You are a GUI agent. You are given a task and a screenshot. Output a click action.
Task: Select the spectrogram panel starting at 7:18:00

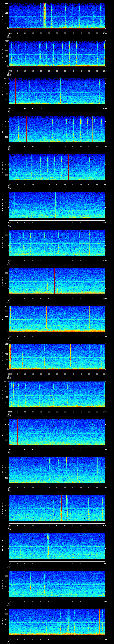pos(57,91)
